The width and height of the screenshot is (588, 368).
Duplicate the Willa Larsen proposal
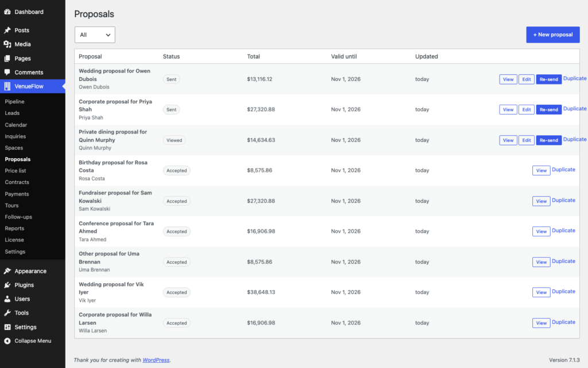pos(564,322)
